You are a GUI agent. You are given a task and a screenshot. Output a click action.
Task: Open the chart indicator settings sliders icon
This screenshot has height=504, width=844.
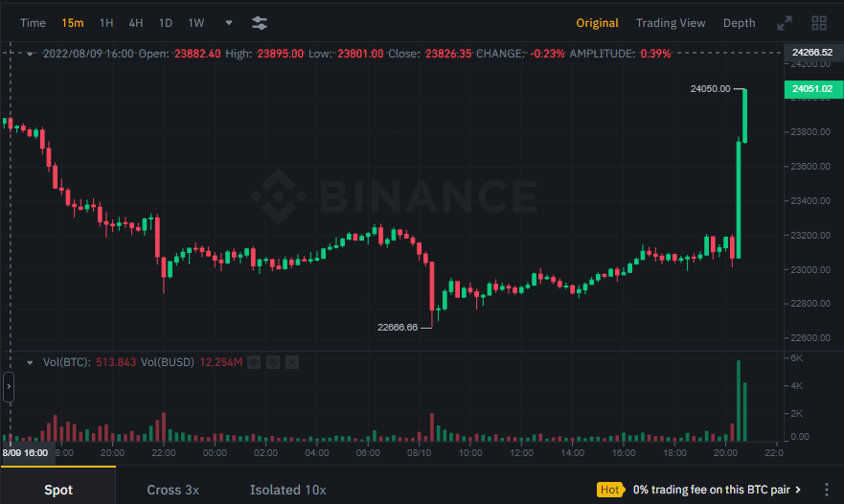tap(260, 23)
